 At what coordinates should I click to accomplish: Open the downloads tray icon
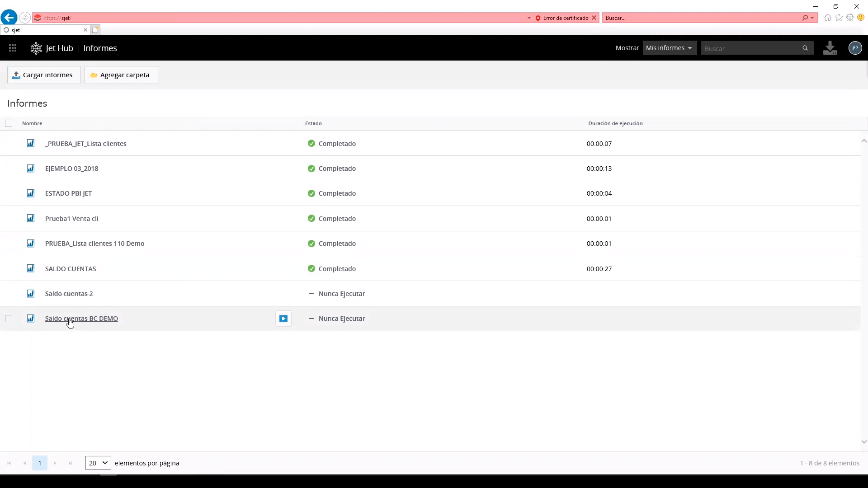[830, 48]
